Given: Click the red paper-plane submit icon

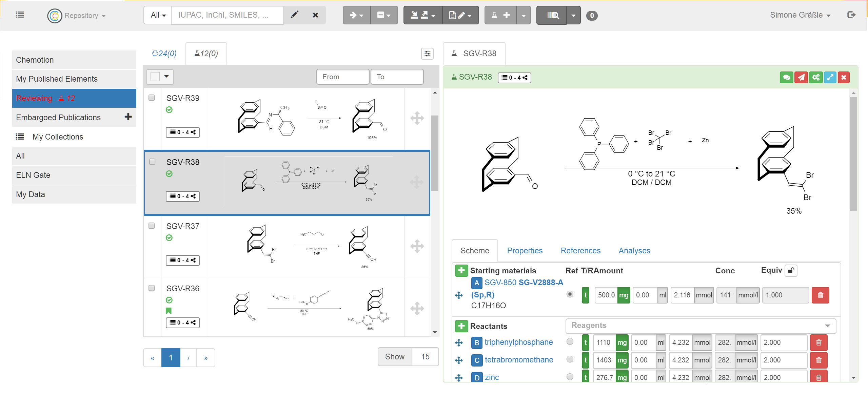Looking at the screenshot, I should 801,78.
